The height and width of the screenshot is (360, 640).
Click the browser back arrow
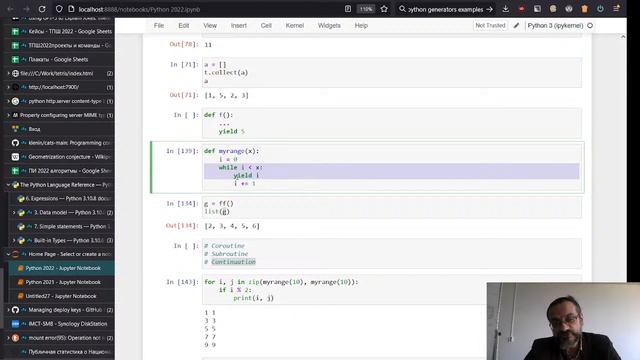11,9
